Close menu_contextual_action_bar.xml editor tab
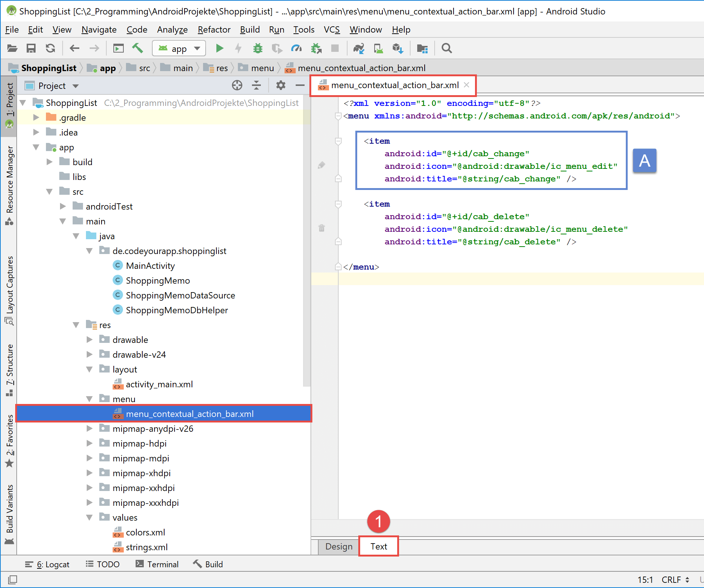 tap(466, 85)
